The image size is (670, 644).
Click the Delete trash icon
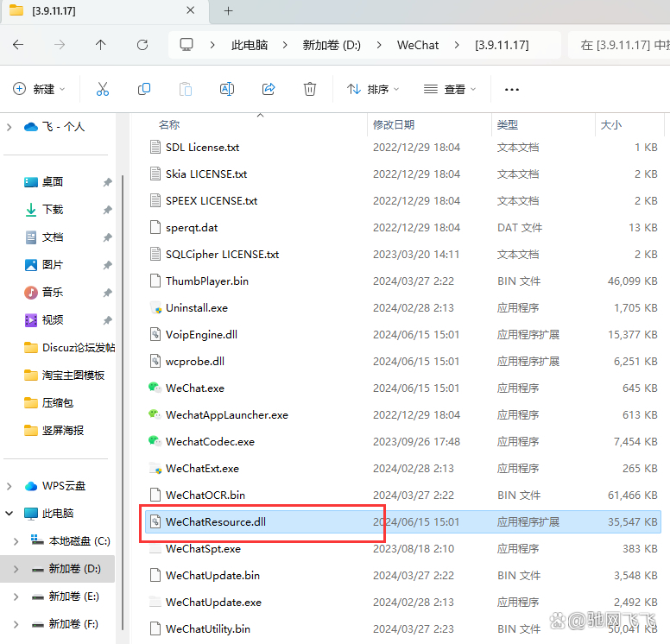(x=310, y=89)
